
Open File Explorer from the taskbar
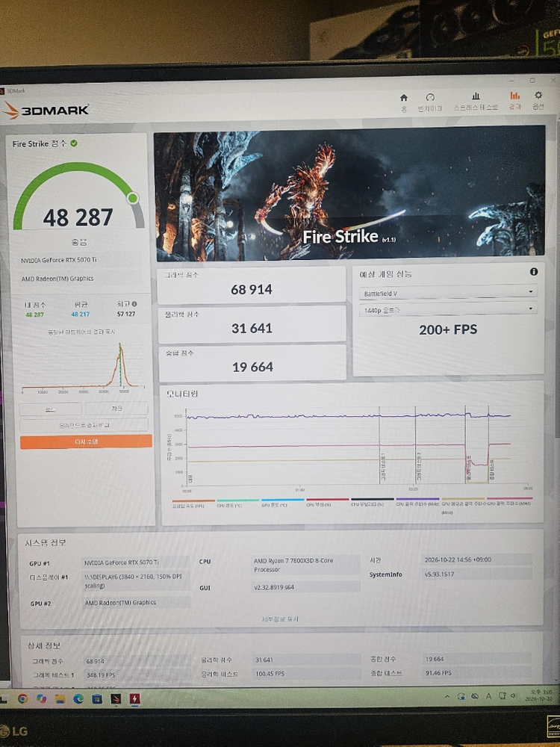(60, 698)
